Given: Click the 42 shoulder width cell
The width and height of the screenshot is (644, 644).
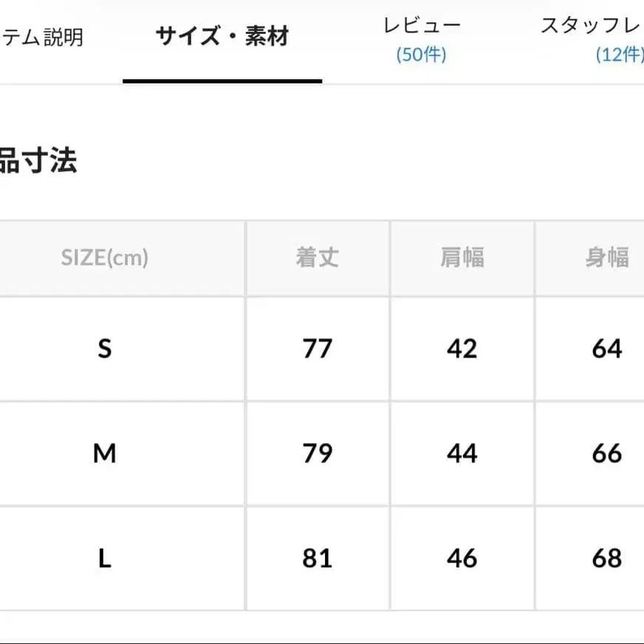Looking at the screenshot, I should (462, 349).
